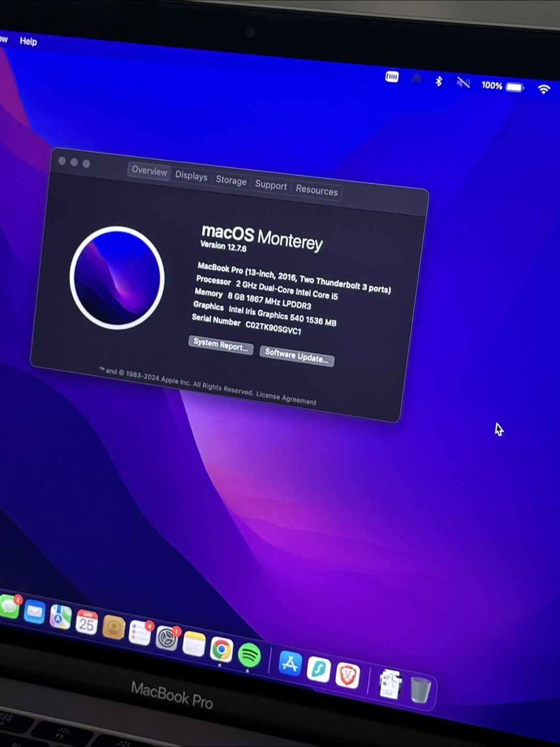Open the battery status menu

[503, 86]
